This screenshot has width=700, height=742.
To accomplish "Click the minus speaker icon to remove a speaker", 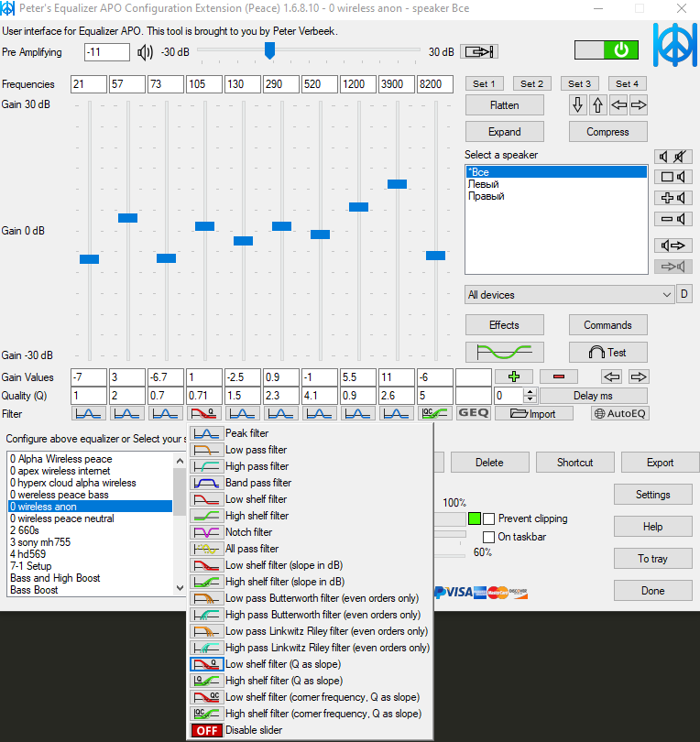I will coord(673,219).
